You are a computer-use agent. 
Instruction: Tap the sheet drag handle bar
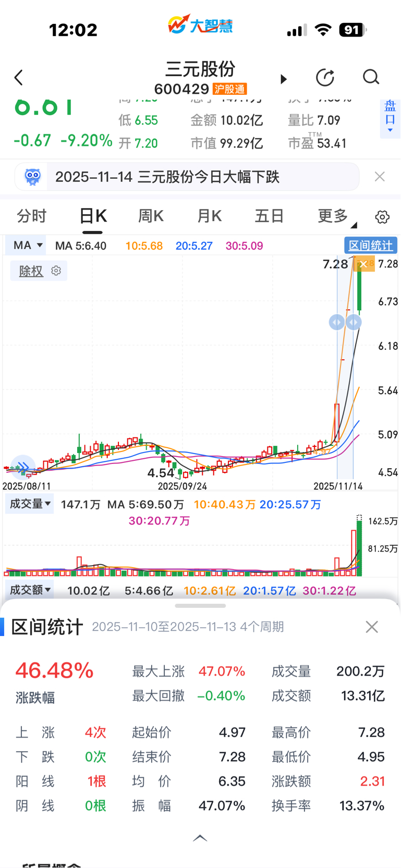click(x=200, y=606)
